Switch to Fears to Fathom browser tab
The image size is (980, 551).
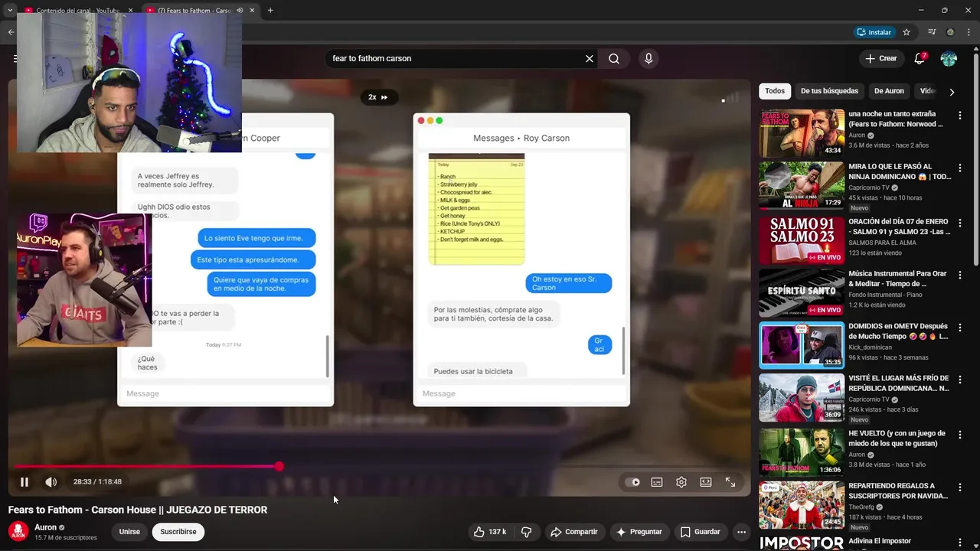[x=194, y=11]
